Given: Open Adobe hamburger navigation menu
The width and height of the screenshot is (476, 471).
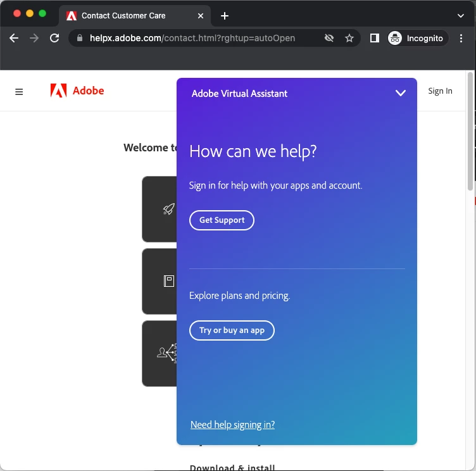Looking at the screenshot, I should (19, 91).
